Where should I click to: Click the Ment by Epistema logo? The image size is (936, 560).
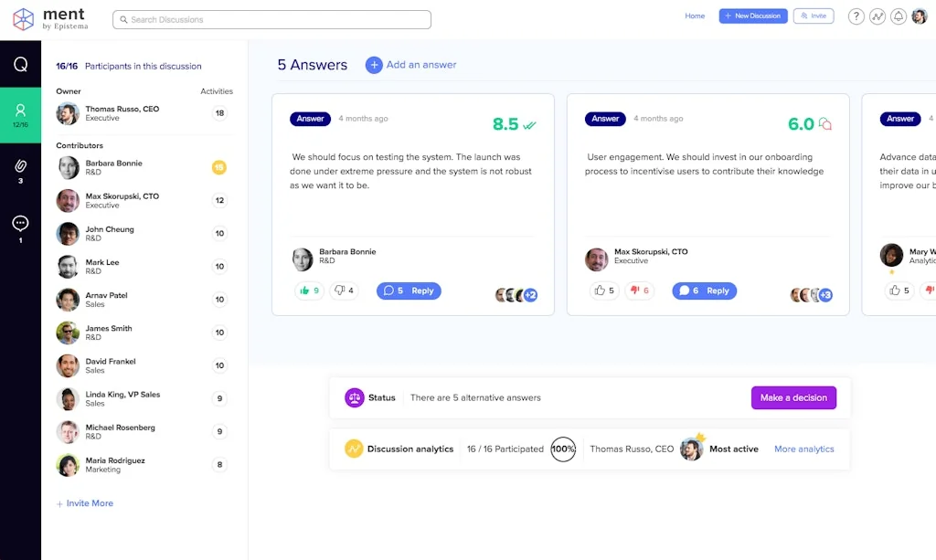[50, 19]
